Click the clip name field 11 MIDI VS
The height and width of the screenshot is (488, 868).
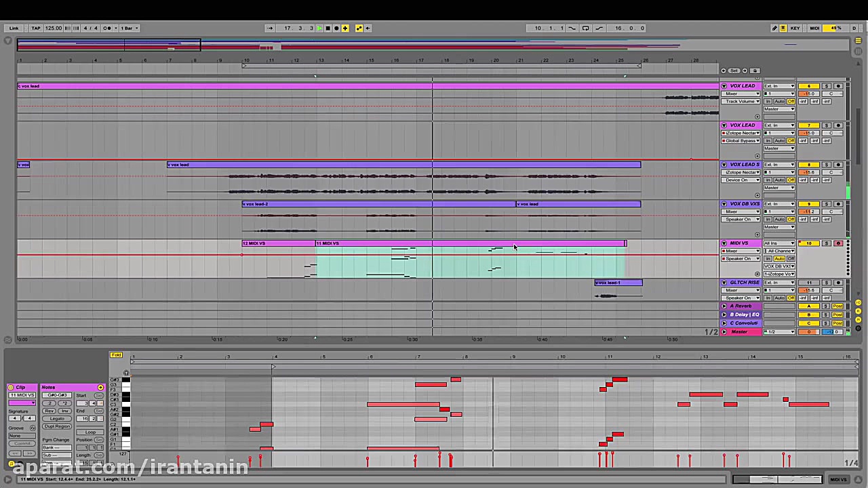click(22, 395)
